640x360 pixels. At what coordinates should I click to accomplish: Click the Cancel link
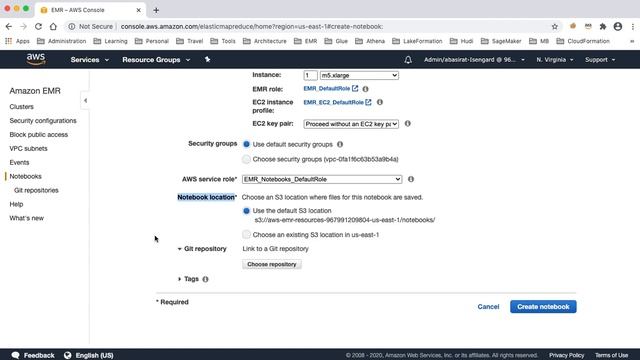[488, 307]
